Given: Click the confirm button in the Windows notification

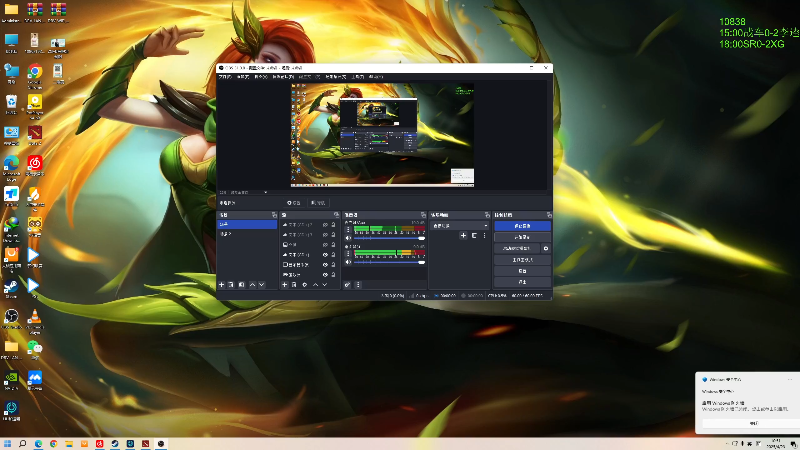Looking at the screenshot, I should (754, 423).
